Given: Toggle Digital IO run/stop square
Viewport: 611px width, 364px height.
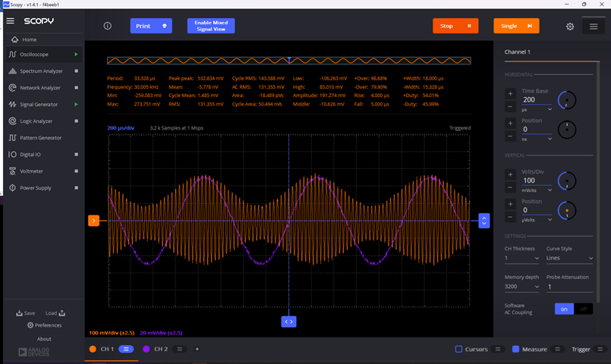Looking at the screenshot, I should (x=77, y=155).
